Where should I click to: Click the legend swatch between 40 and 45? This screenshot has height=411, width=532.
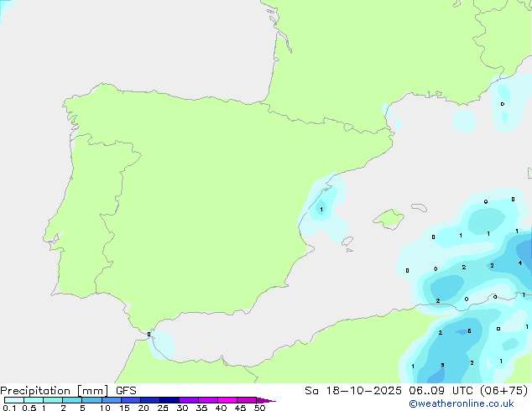point(227,400)
